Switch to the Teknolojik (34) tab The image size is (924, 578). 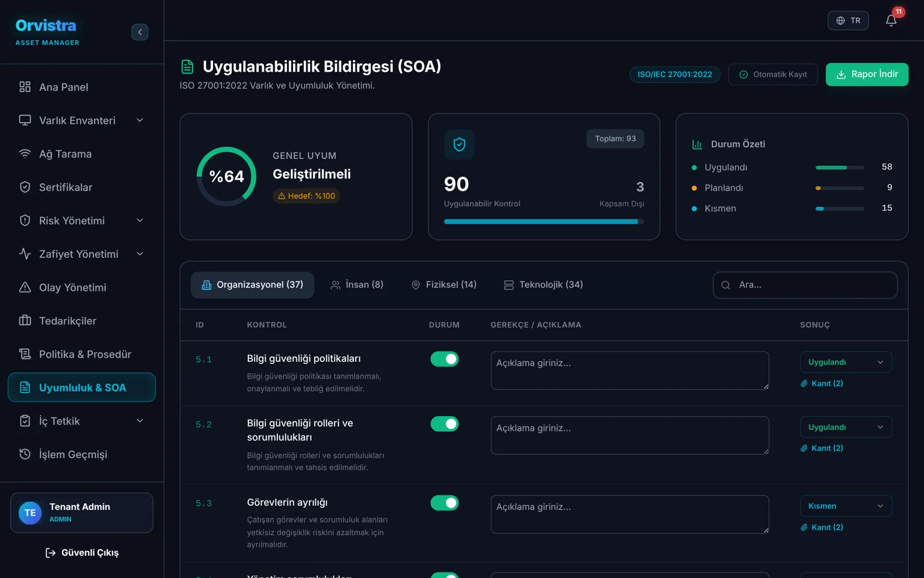[543, 285]
